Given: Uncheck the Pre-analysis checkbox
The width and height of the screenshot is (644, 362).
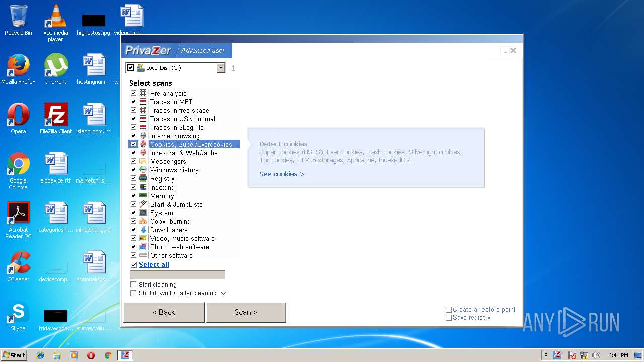Looking at the screenshot, I should click(133, 93).
